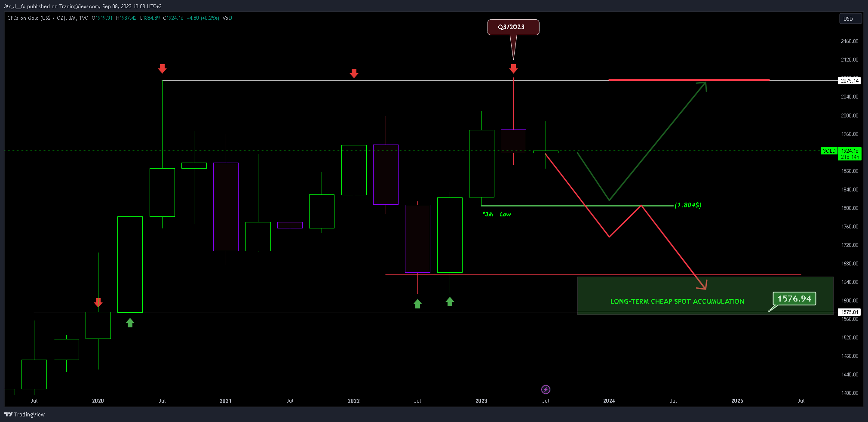Click the 2160.00 price axis label
Viewport: 868px width, 422px height.
(850, 41)
